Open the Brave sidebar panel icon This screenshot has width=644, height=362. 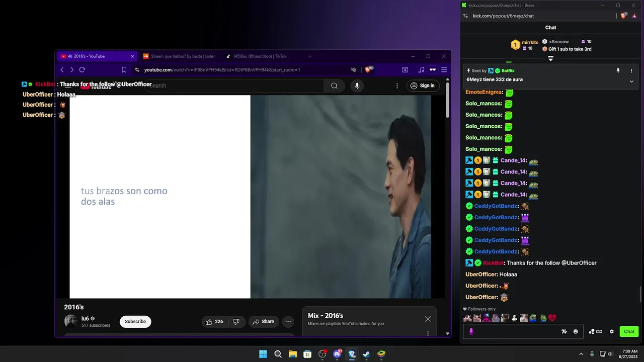[405, 70]
